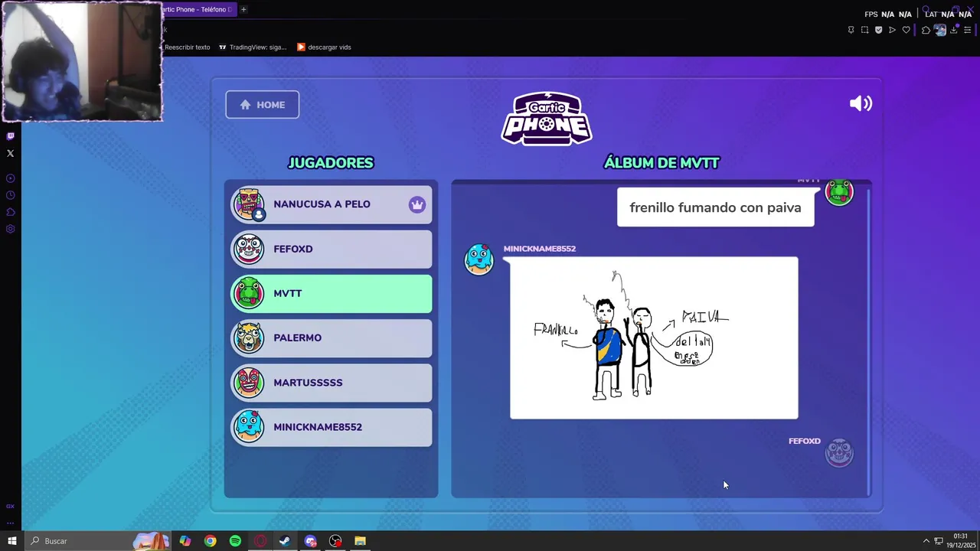Click the album panel's vertical scrollbar
This screenshot has height=551, width=980.
coord(869,341)
